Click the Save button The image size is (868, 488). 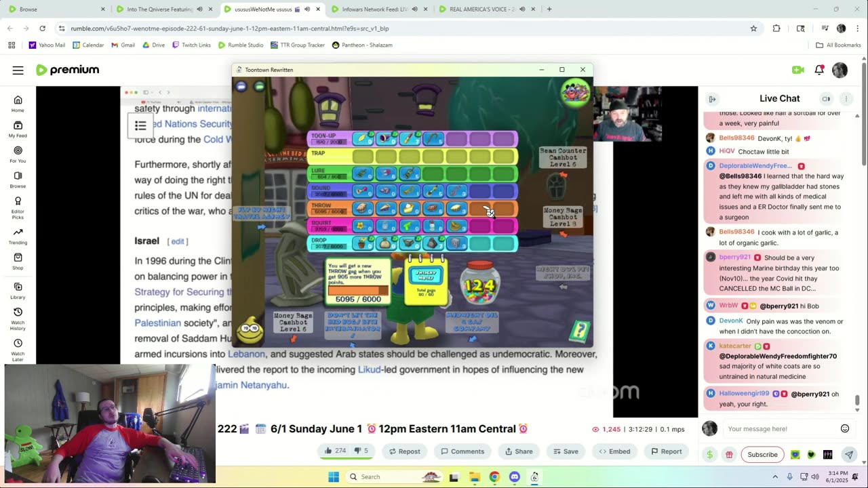point(566,451)
